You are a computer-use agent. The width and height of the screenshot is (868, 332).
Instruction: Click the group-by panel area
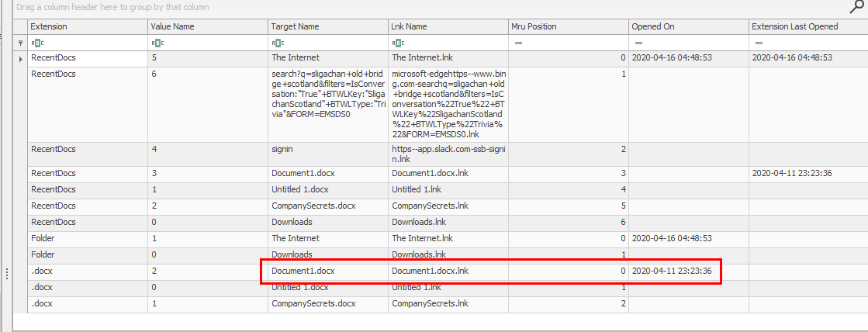click(388, 7)
